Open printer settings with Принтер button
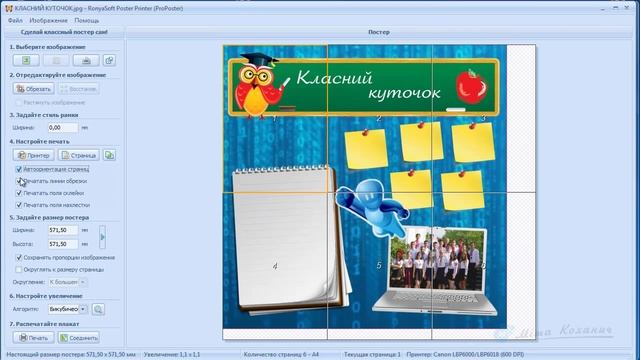Viewport: 640px width, 360px height. (33, 155)
